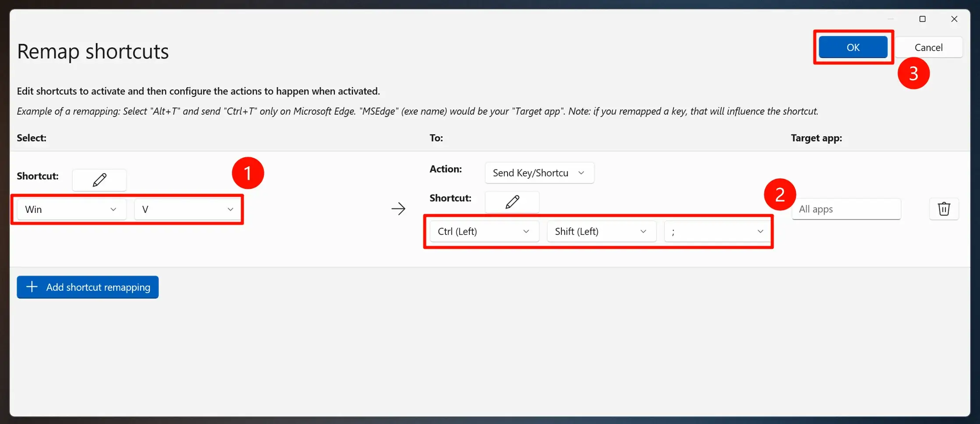This screenshot has width=980, height=424.
Task: Expand the V key dropdown
Action: (188, 209)
